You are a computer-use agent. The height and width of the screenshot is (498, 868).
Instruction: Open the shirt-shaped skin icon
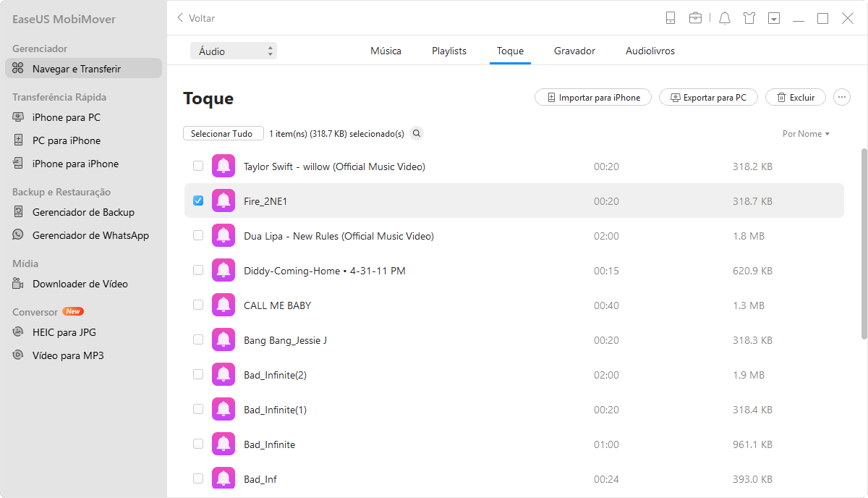[x=749, y=18]
